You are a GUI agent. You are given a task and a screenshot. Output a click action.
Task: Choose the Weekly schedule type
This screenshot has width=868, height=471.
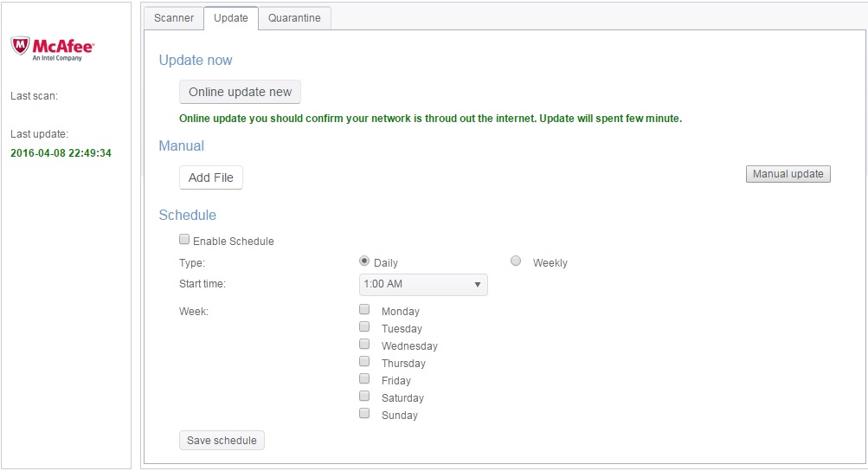516,261
